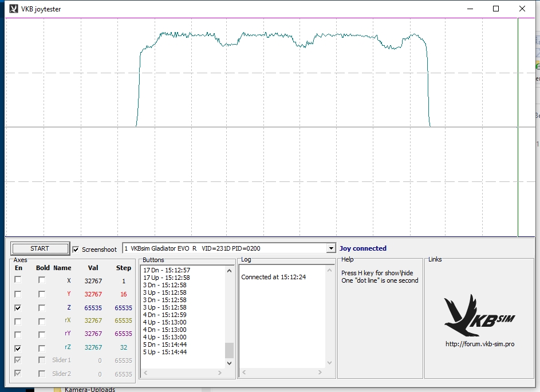Click the VKB joytester title bar icon
The width and height of the screenshot is (540, 392).
(x=13, y=9)
